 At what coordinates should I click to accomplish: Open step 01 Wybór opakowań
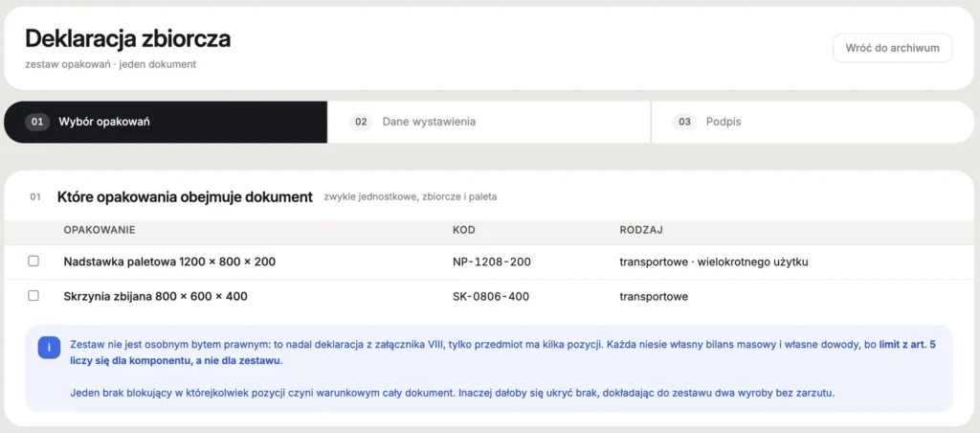click(x=166, y=122)
